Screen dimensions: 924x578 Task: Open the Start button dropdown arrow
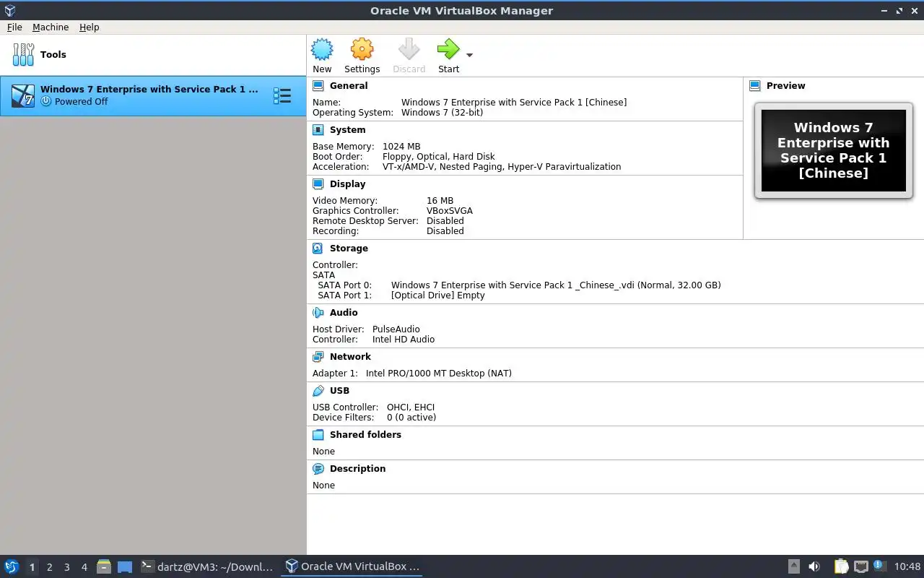pos(469,55)
